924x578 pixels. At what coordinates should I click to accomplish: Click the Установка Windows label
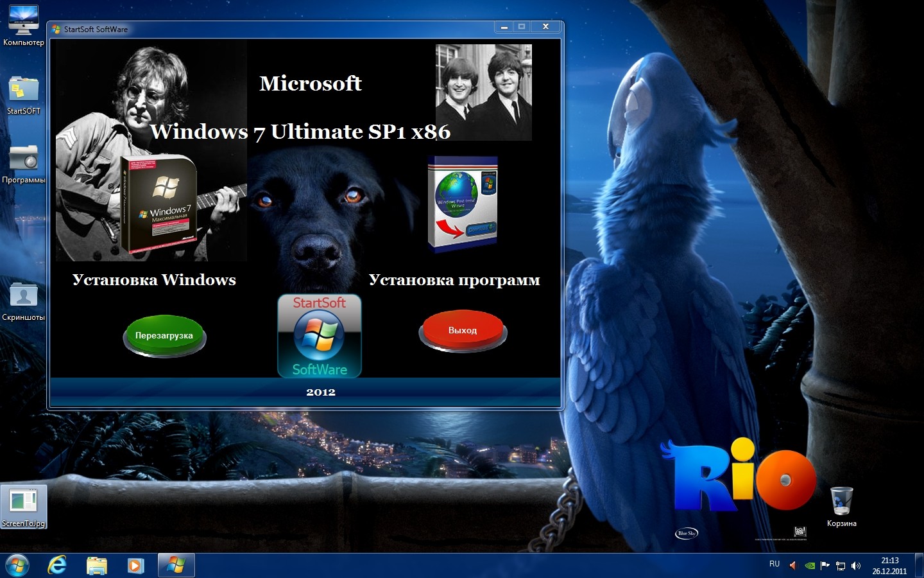[154, 280]
